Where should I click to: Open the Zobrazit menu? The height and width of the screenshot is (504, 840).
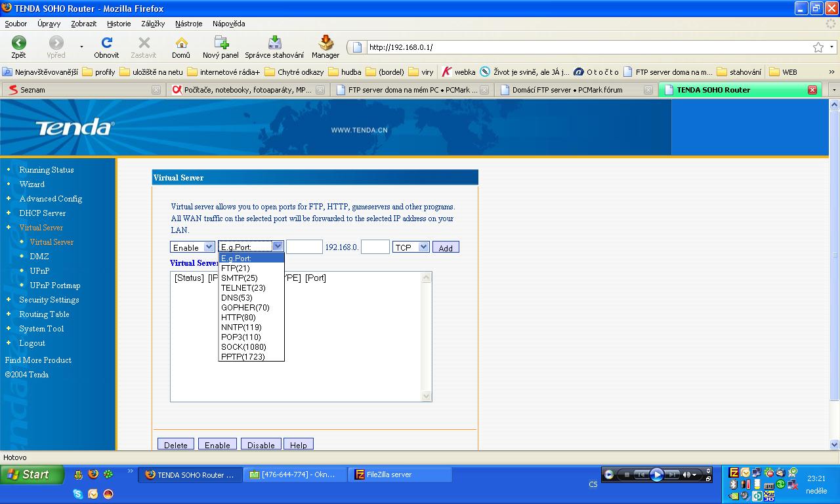(84, 24)
